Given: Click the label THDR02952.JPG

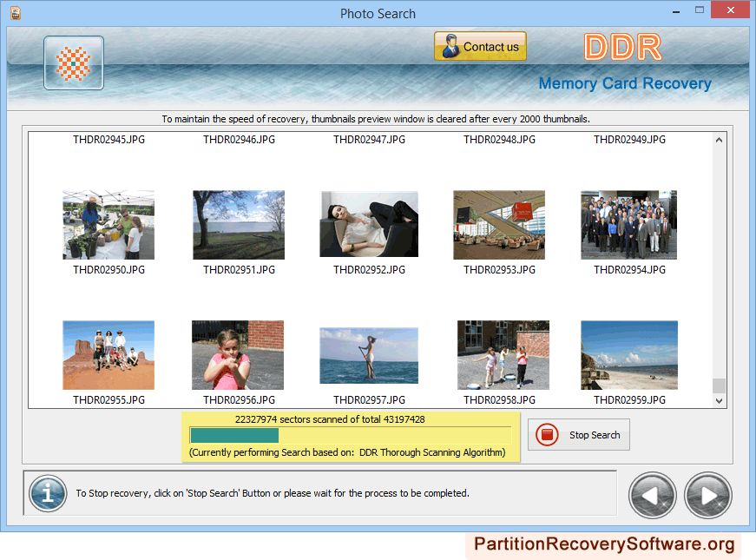Looking at the screenshot, I should click(x=370, y=270).
